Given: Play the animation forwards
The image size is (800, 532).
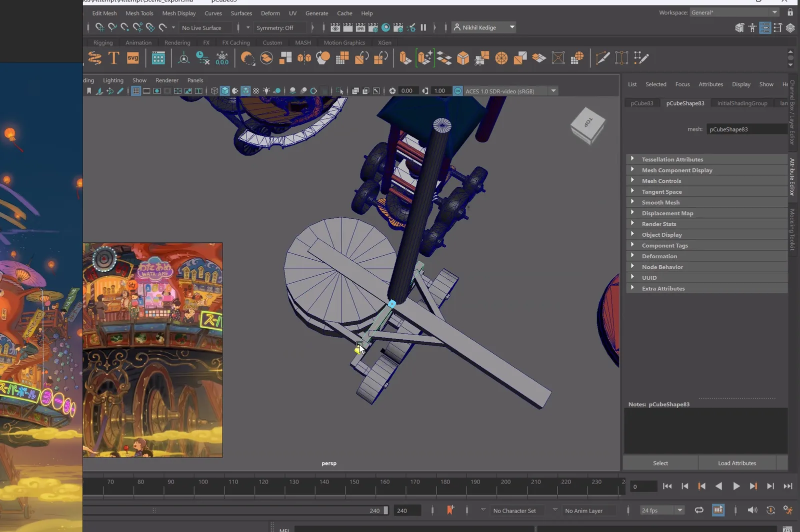Looking at the screenshot, I should coord(736,486).
